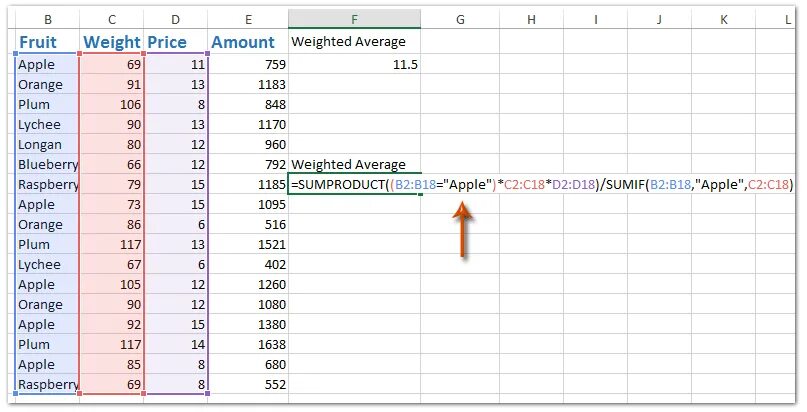Select column D header
This screenshot has width=807, height=412.
[x=176, y=20]
